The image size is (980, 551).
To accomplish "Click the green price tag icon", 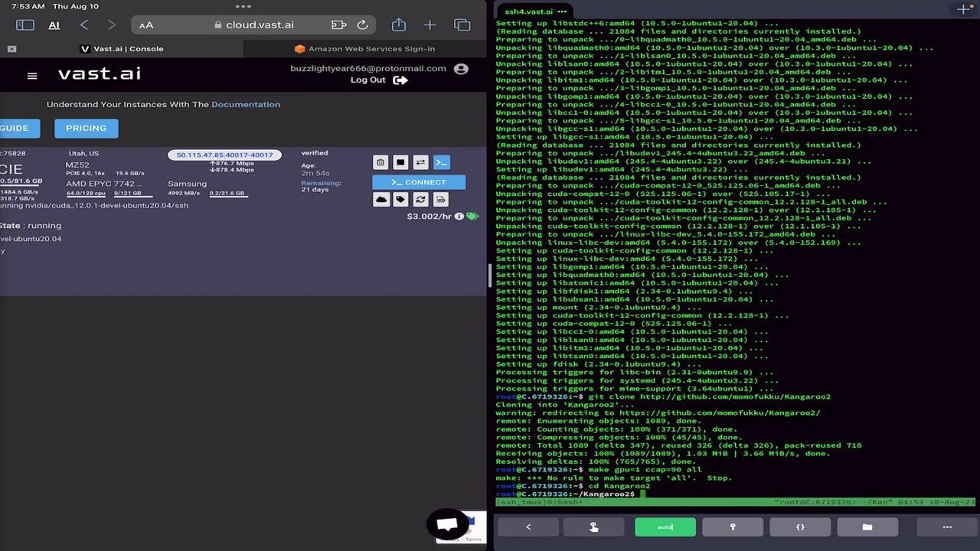I will tap(472, 217).
